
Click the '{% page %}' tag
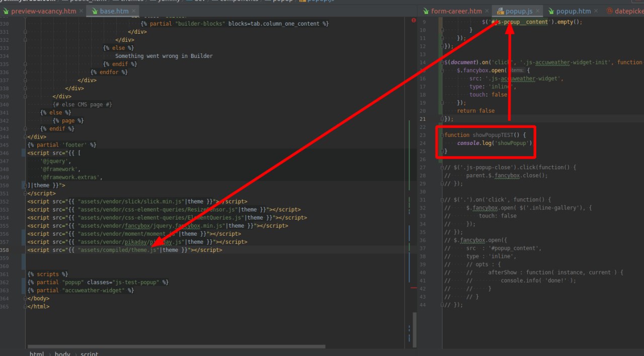[x=68, y=120]
